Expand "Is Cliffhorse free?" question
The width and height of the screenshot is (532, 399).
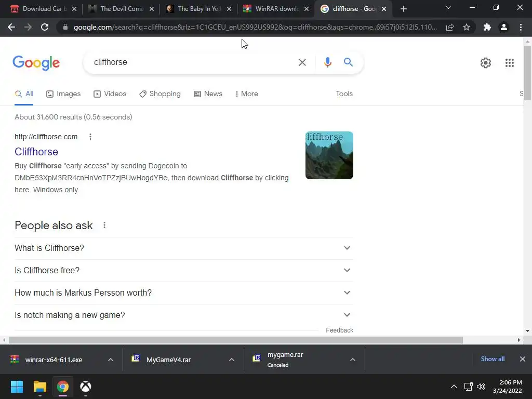[184, 270]
